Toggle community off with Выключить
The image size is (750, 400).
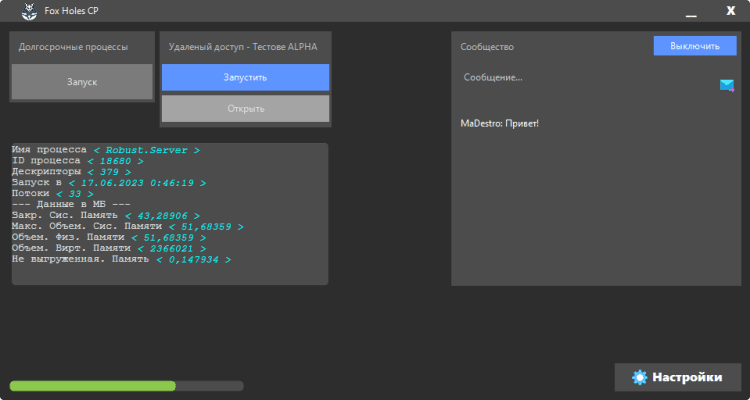point(694,46)
